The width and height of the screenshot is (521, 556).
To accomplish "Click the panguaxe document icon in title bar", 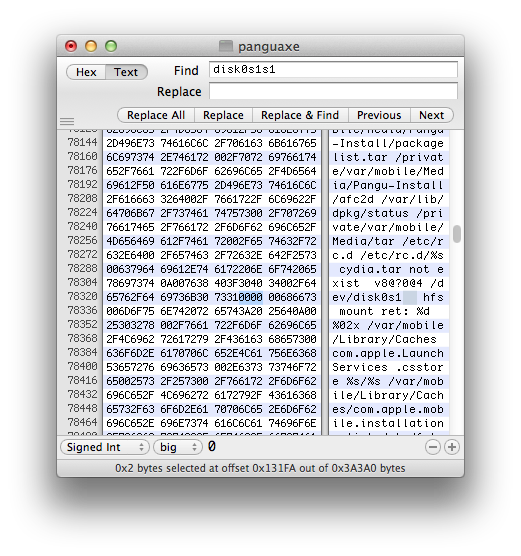I will [x=226, y=46].
